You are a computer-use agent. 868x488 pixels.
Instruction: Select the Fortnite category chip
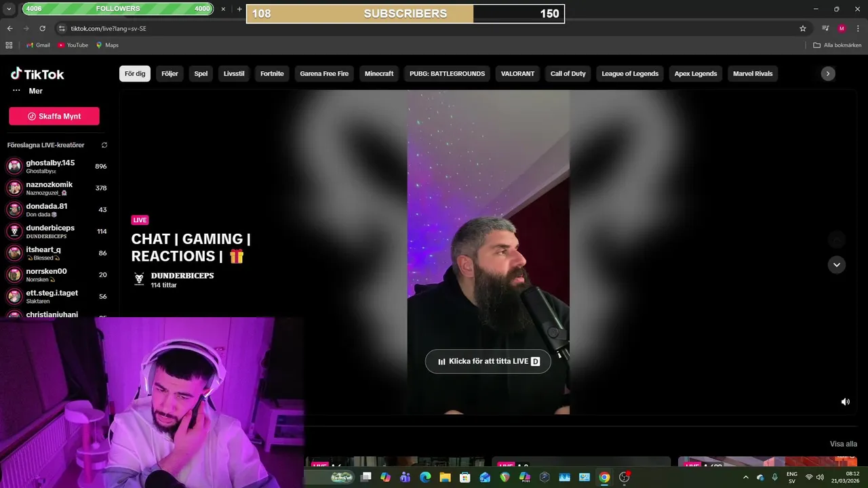tap(273, 74)
